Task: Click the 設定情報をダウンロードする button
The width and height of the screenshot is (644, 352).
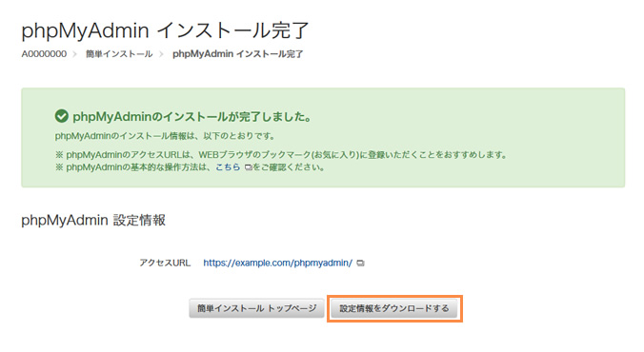Action: point(393,308)
